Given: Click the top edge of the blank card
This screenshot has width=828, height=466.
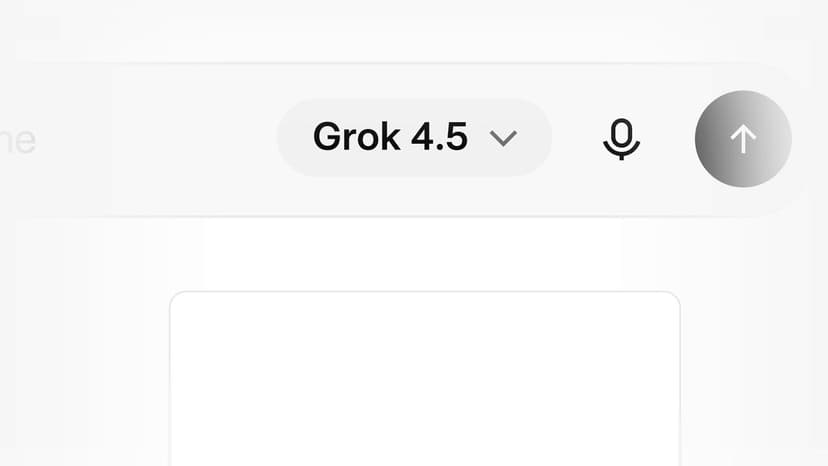Looking at the screenshot, I should coord(425,292).
